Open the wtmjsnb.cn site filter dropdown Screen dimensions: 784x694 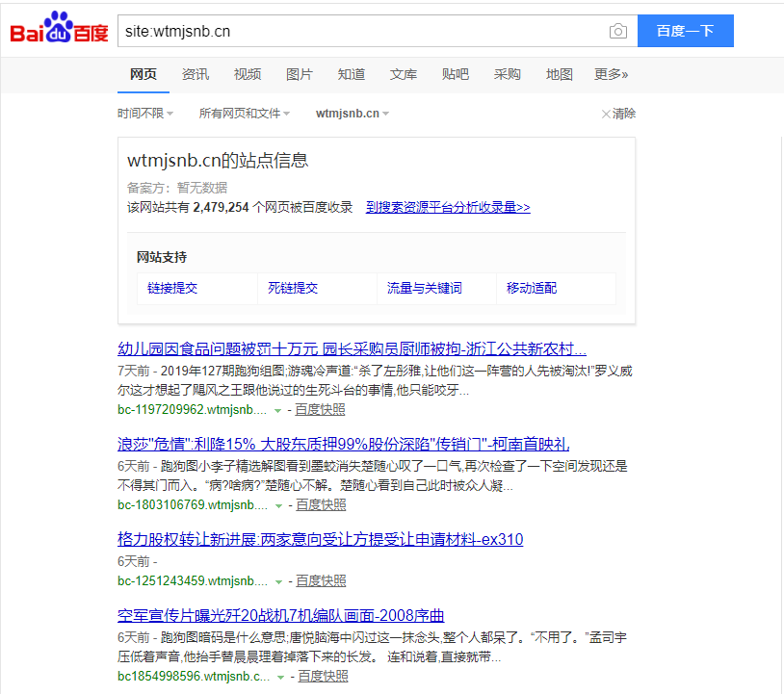point(353,114)
